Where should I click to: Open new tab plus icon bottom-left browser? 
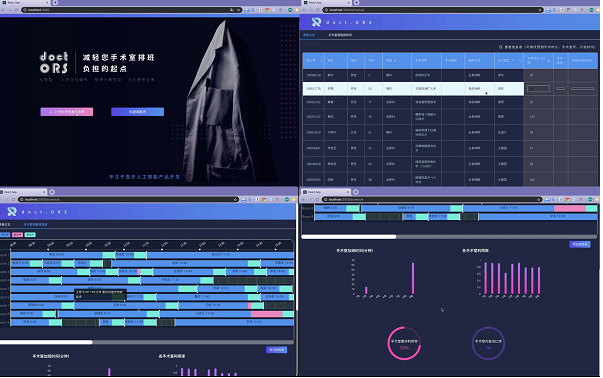pyautogui.click(x=52, y=192)
